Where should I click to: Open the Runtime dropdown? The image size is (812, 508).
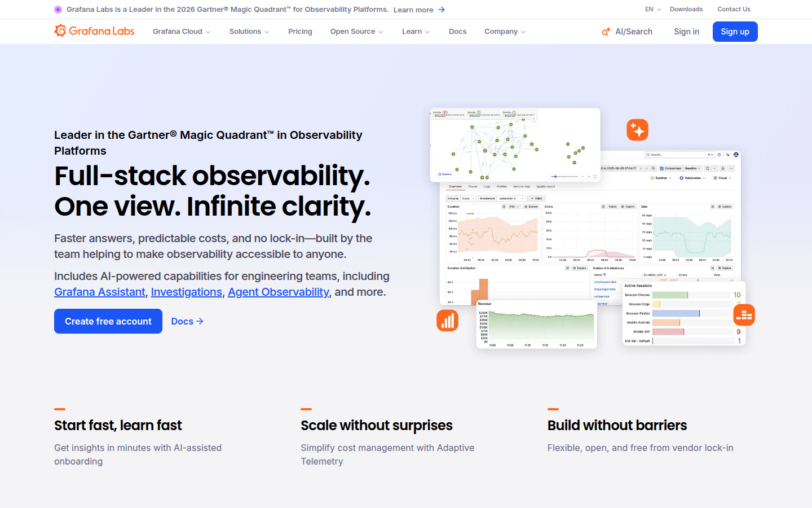click(661, 178)
